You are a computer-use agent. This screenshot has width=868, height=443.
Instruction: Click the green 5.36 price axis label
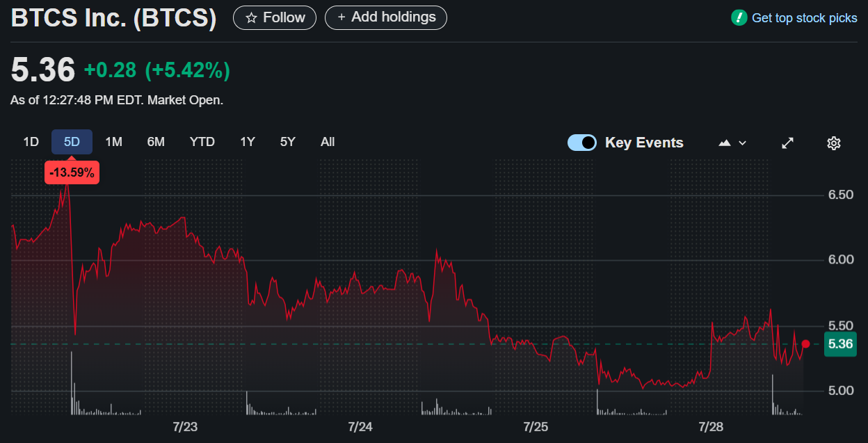point(839,344)
